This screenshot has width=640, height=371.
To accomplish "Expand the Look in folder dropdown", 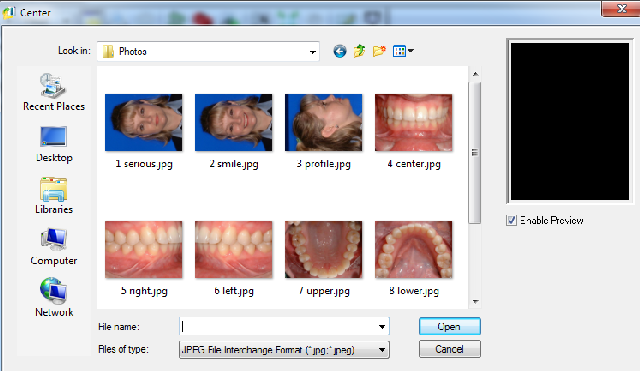I will pyautogui.click(x=312, y=52).
